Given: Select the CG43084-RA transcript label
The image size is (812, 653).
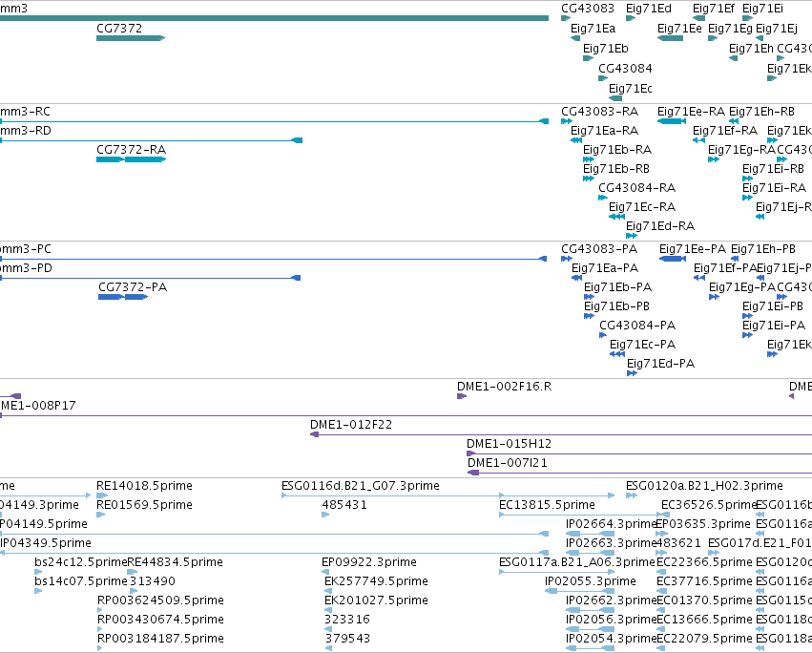Looking at the screenshot, I should [637, 188].
